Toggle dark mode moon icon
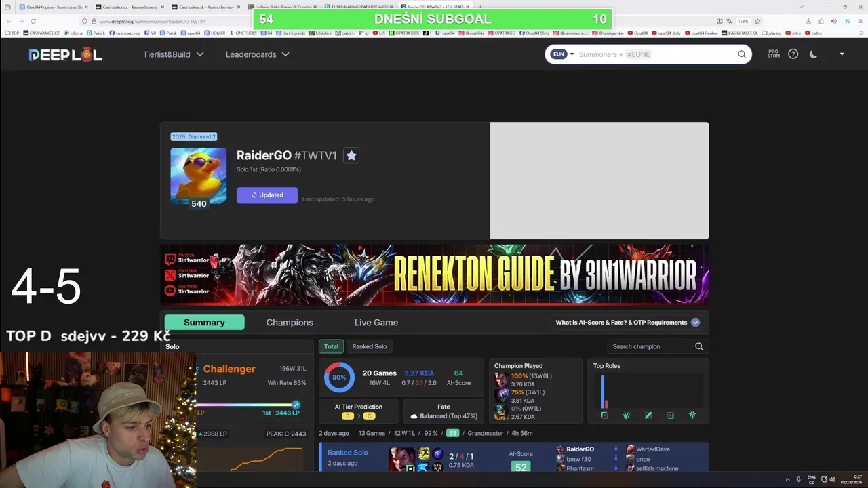The width and height of the screenshot is (868, 488). coord(813,54)
